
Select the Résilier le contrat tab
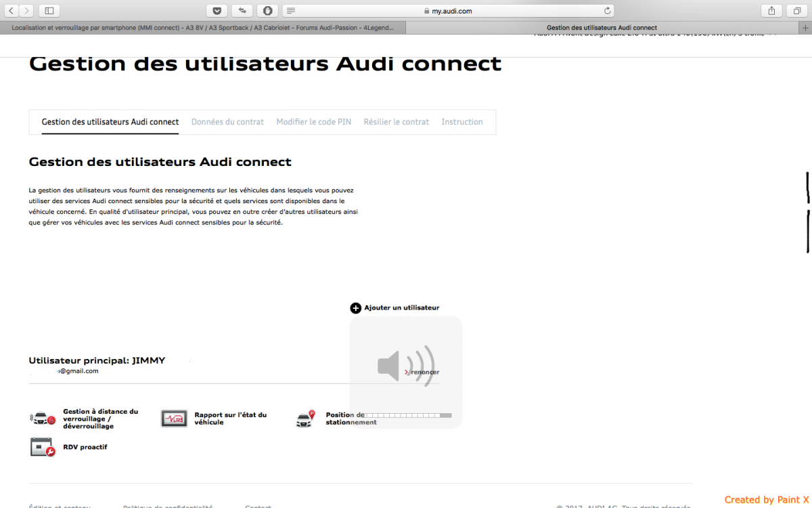click(x=396, y=122)
